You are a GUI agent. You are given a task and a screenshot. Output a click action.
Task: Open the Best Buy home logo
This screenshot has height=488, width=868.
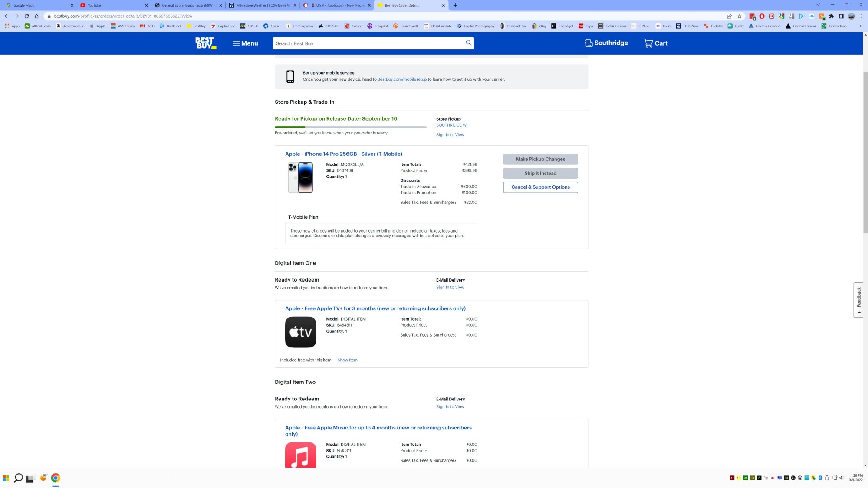pyautogui.click(x=206, y=43)
